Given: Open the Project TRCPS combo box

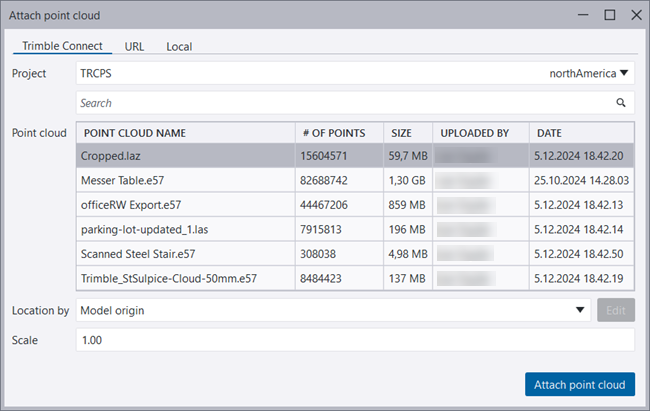Looking at the screenshot, I should point(300,73).
